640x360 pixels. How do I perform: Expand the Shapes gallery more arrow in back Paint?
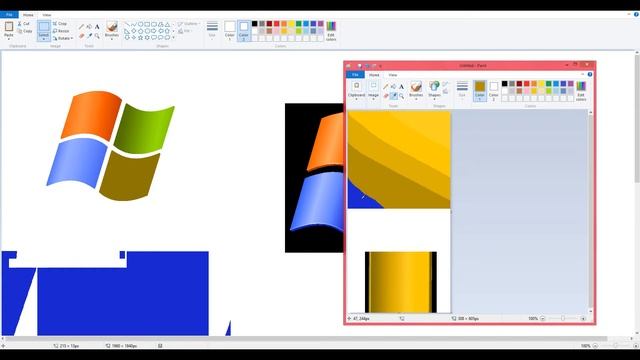(x=173, y=38)
